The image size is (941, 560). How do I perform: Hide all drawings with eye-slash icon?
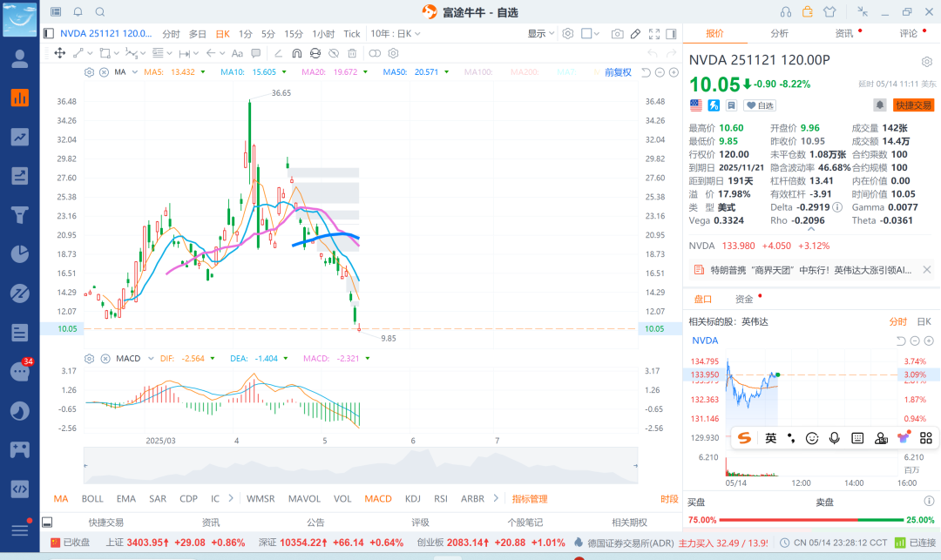coord(334,53)
